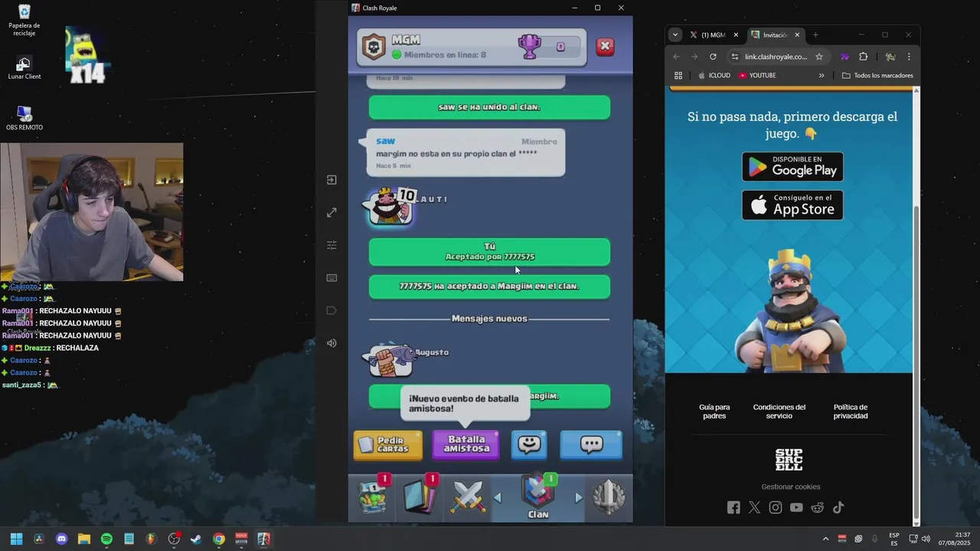Image resolution: width=980 pixels, height=551 pixels.
Task: Open the Condiciones del servicio link
Action: pyautogui.click(x=779, y=412)
